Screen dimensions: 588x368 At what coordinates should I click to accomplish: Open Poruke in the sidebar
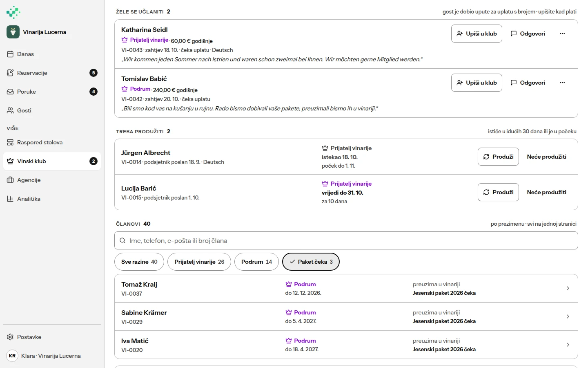(x=52, y=92)
